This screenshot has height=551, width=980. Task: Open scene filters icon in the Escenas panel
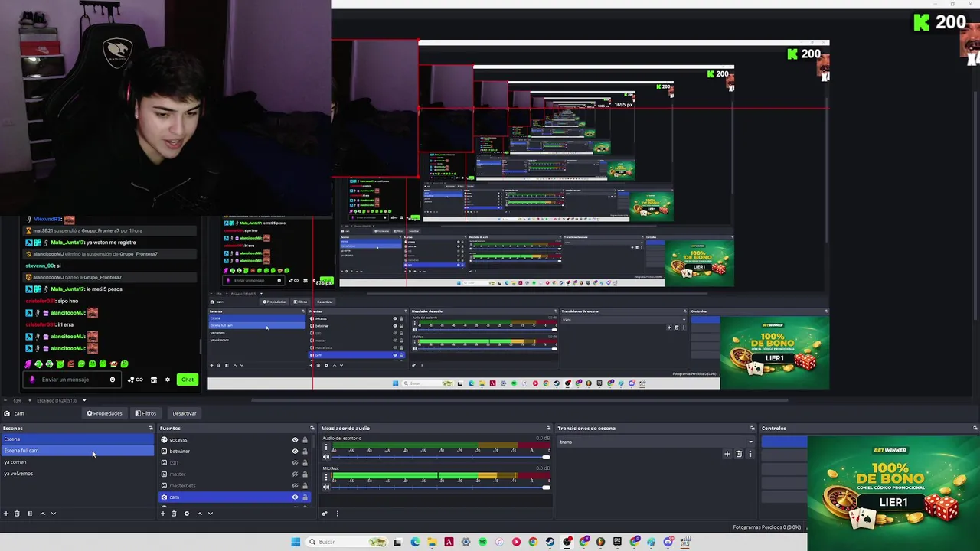[30, 514]
